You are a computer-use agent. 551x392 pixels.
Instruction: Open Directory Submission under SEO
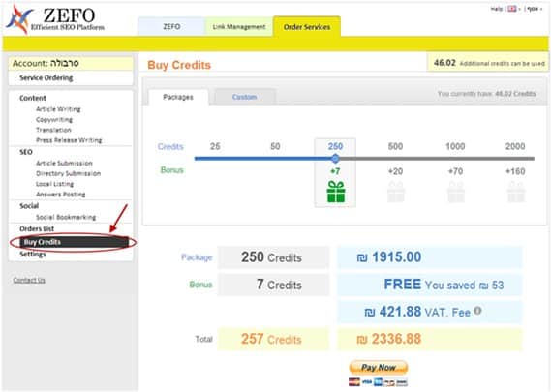coord(68,173)
